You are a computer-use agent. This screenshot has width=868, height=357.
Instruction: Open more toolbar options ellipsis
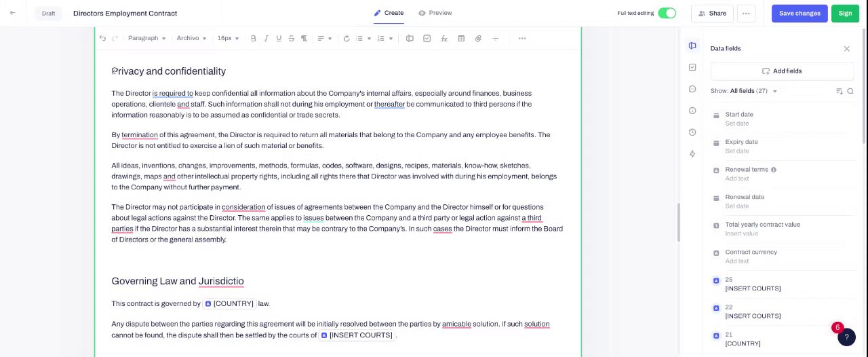[x=522, y=39]
